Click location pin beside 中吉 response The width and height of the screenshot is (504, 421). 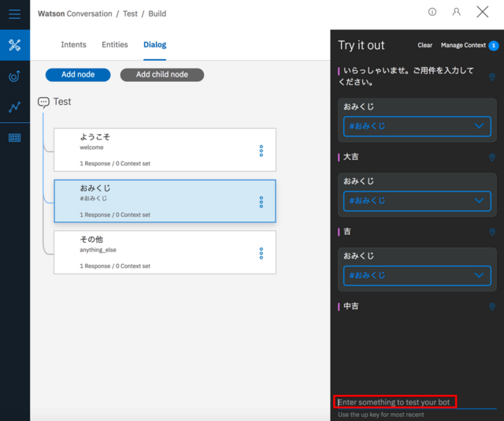[492, 307]
